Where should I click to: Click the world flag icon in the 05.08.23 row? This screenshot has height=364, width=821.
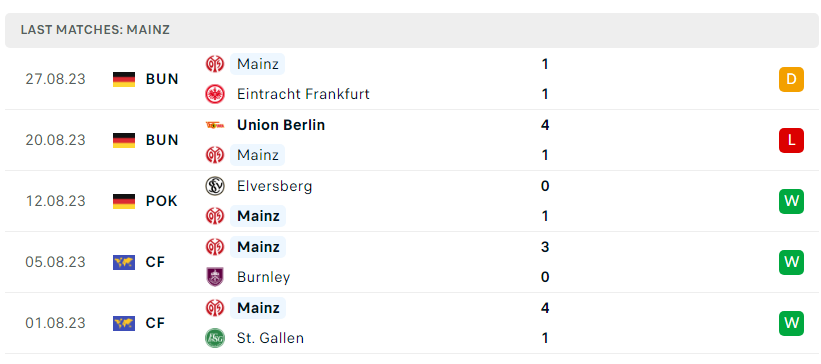(x=124, y=262)
